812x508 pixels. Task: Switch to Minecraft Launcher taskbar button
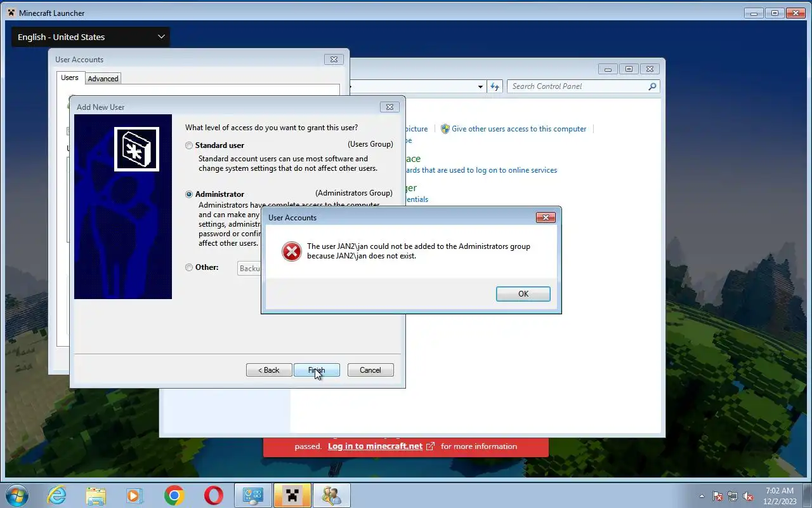tap(292, 495)
